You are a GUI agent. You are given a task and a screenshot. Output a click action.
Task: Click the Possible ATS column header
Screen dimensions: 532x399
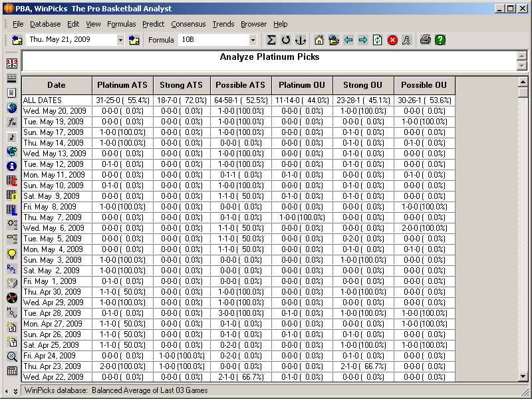coord(241,85)
